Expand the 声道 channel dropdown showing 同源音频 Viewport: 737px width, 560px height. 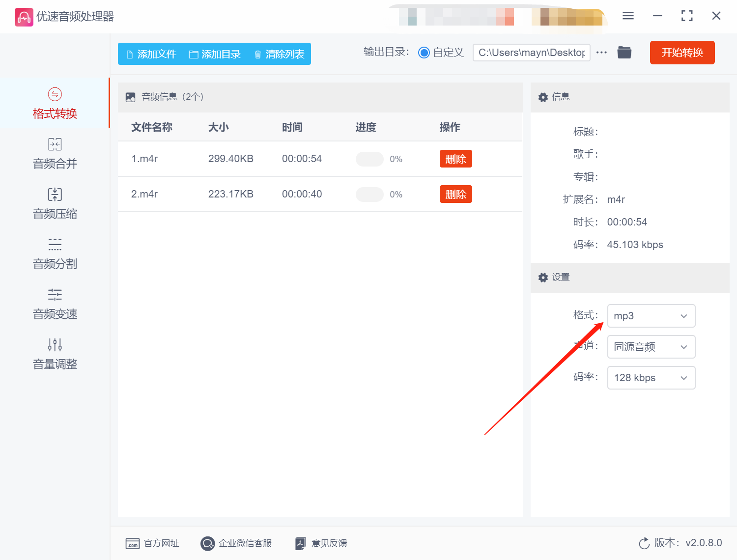(x=651, y=347)
